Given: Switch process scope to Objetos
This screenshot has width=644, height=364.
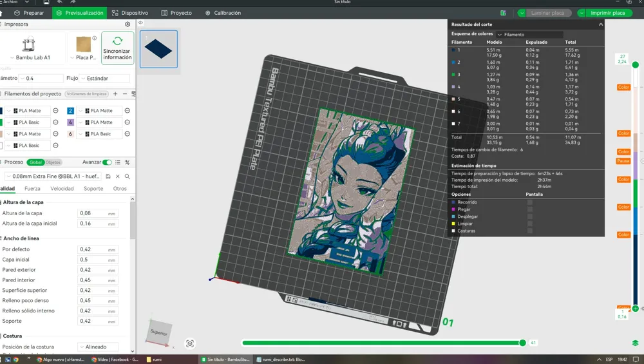Looking at the screenshot, I should (x=53, y=162).
